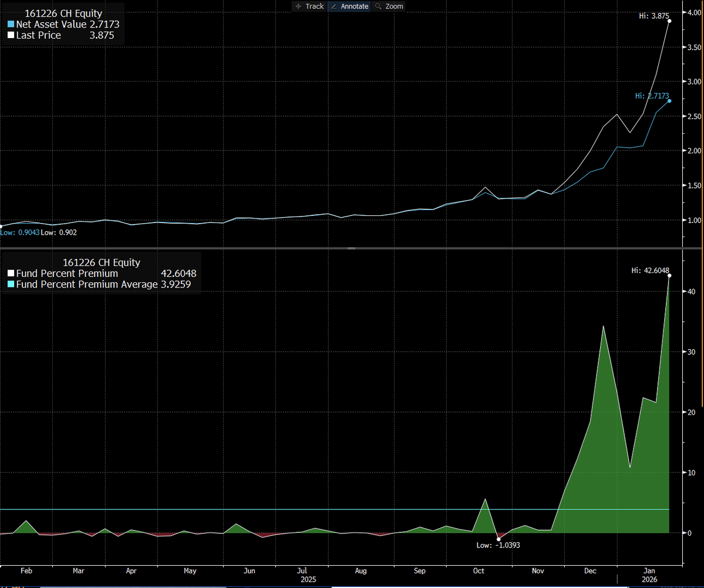
Task: Select the Fund Percent Premium legend label
Action: click(x=68, y=273)
